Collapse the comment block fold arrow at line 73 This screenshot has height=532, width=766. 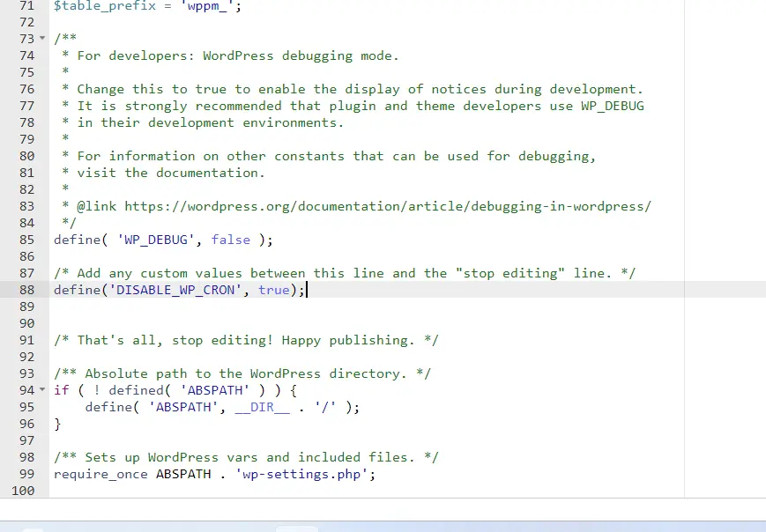point(42,38)
